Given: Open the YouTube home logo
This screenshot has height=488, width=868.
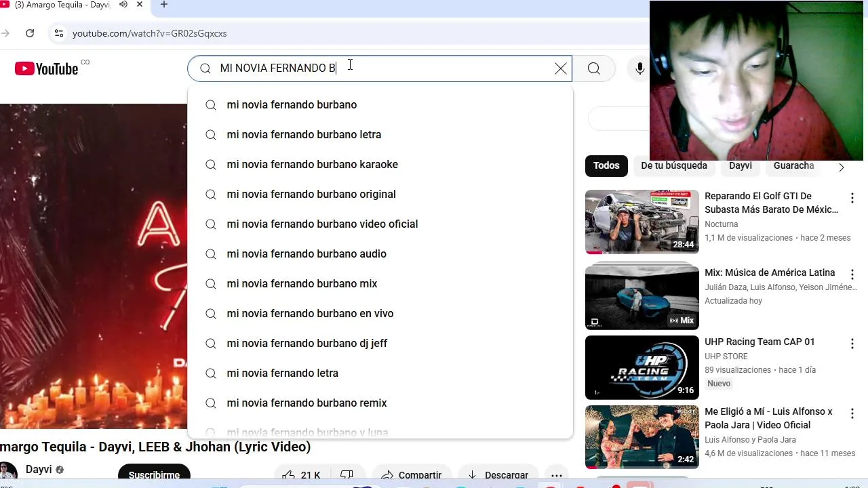Looking at the screenshot, I should pyautogui.click(x=46, y=68).
